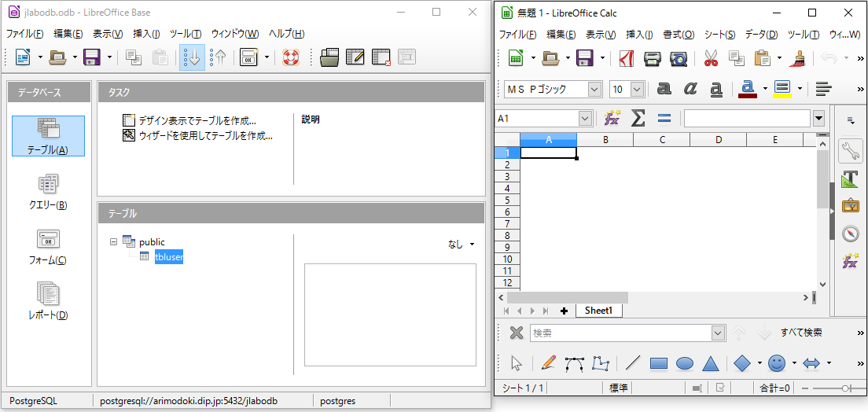868x412 pixels.
Task: Click the Open folder icon in Base toolbar
Action: pyautogui.click(x=57, y=57)
